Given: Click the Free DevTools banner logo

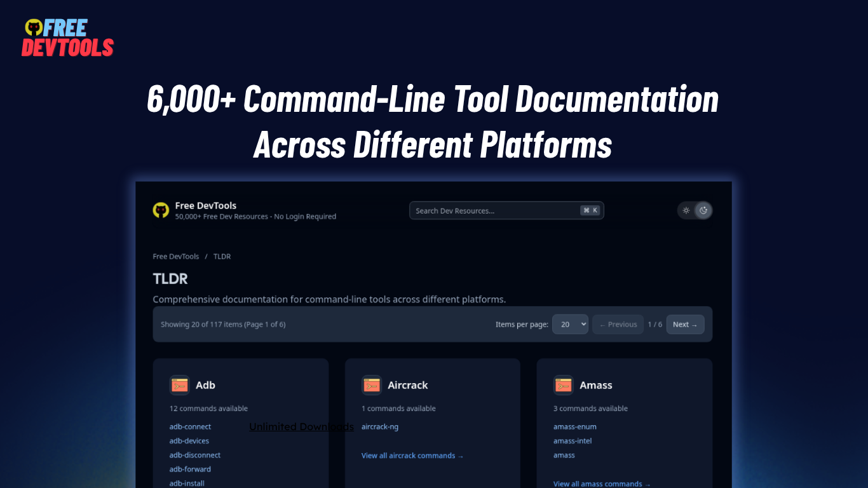Looking at the screenshot, I should tap(67, 37).
